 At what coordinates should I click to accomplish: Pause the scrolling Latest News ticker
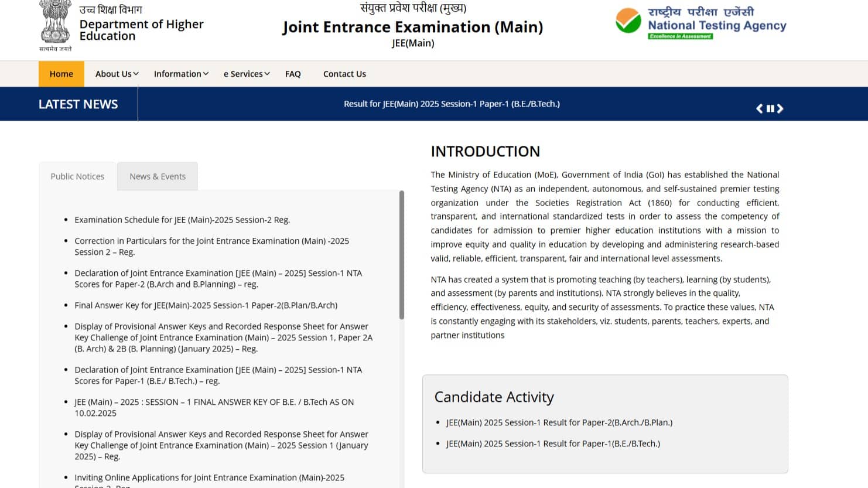(770, 108)
